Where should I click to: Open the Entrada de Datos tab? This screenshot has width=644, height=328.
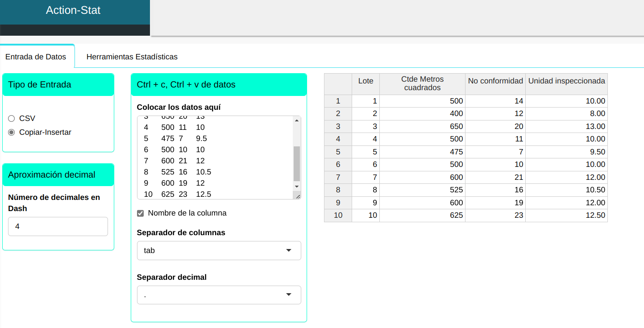point(36,57)
